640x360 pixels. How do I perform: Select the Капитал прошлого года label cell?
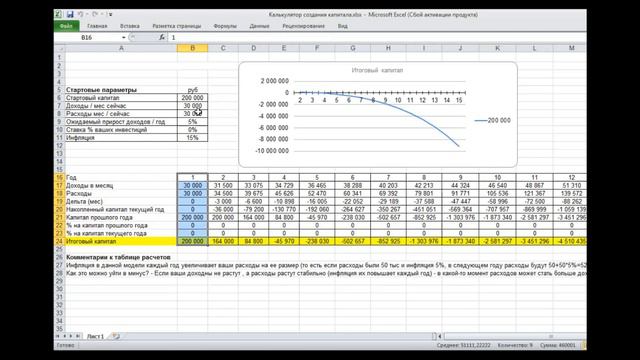click(121, 217)
